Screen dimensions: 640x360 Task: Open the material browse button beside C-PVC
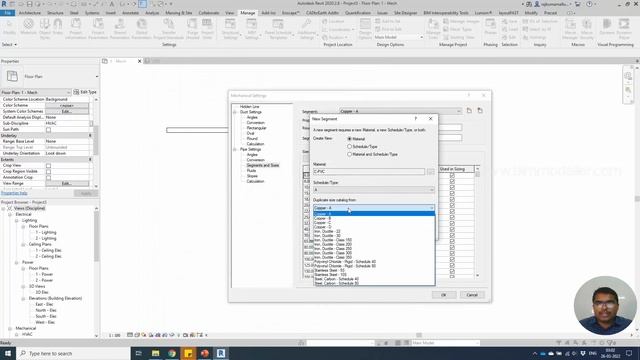pyautogui.click(x=430, y=171)
